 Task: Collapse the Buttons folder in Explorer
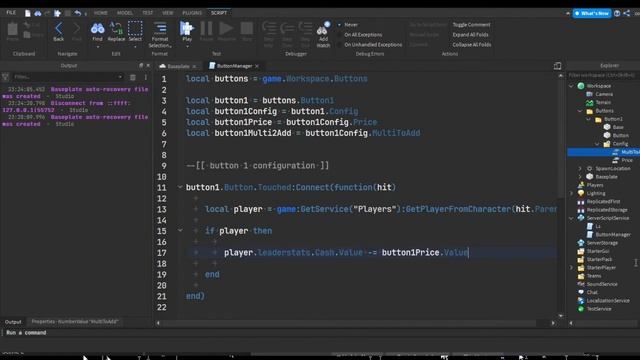point(580,111)
